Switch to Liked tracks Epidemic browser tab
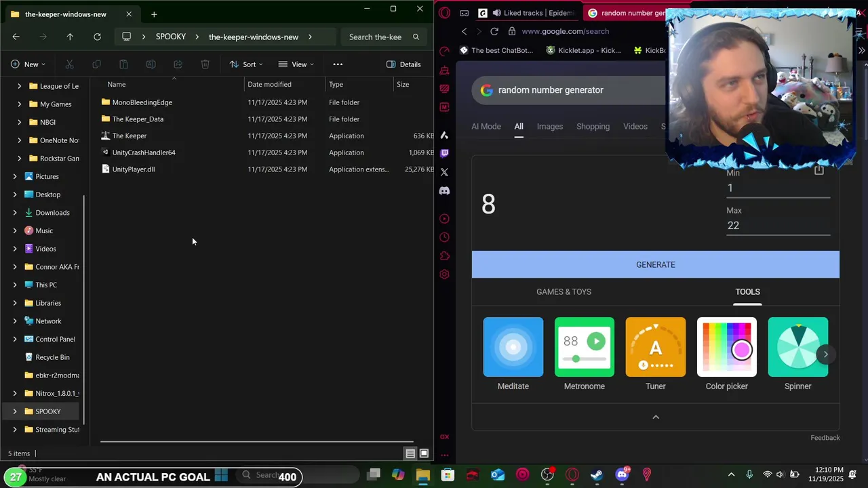The width and height of the screenshot is (868, 488). [528, 13]
